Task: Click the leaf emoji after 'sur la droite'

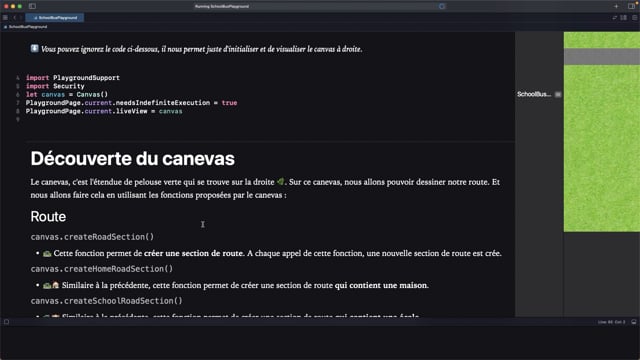Action: [x=280, y=182]
